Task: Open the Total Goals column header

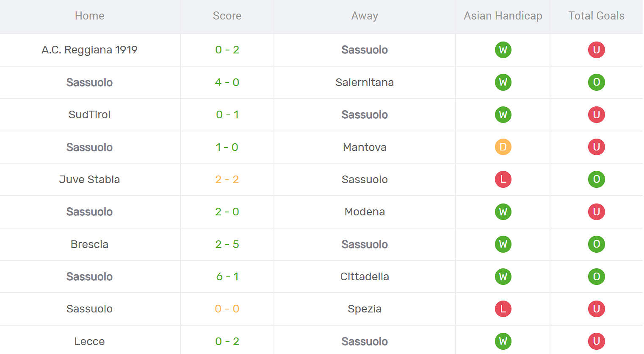Action: click(x=596, y=16)
